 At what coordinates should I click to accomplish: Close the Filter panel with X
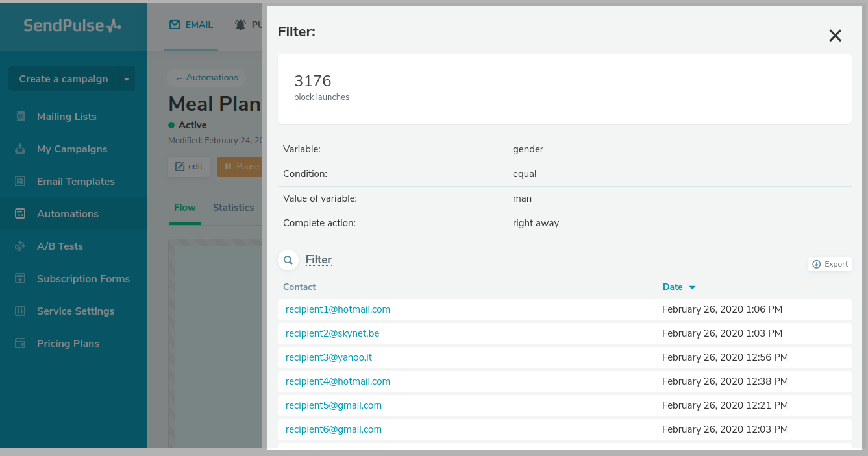pyautogui.click(x=835, y=36)
